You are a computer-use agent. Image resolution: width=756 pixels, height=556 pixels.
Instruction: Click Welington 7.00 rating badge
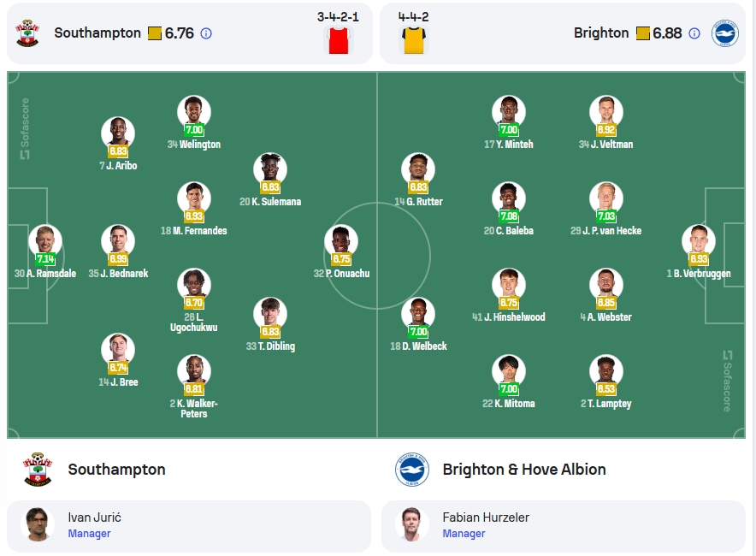click(x=194, y=130)
